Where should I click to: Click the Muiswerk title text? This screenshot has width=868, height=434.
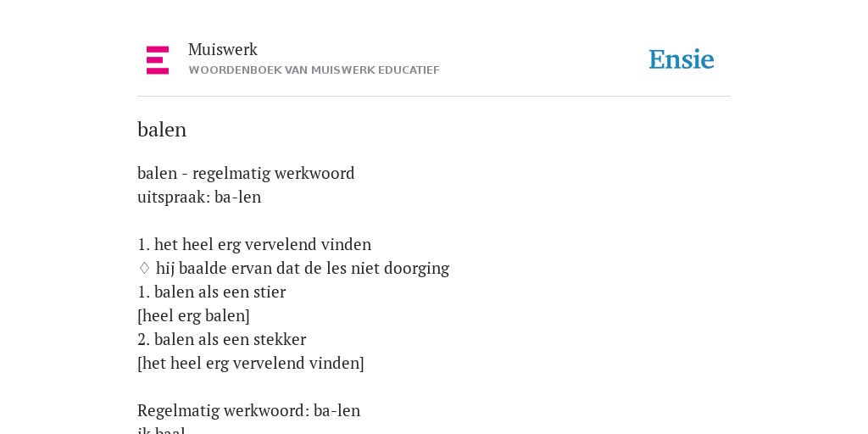tap(223, 50)
